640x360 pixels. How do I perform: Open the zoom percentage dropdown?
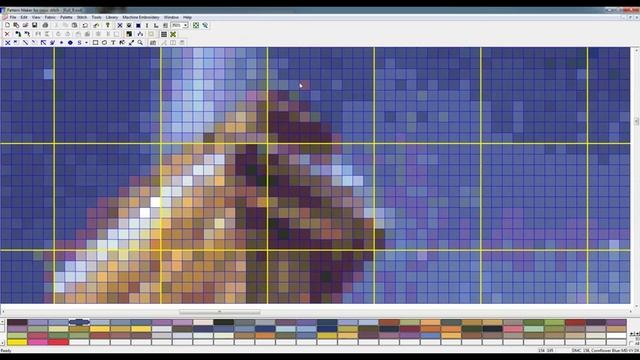pyautogui.click(x=185, y=25)
